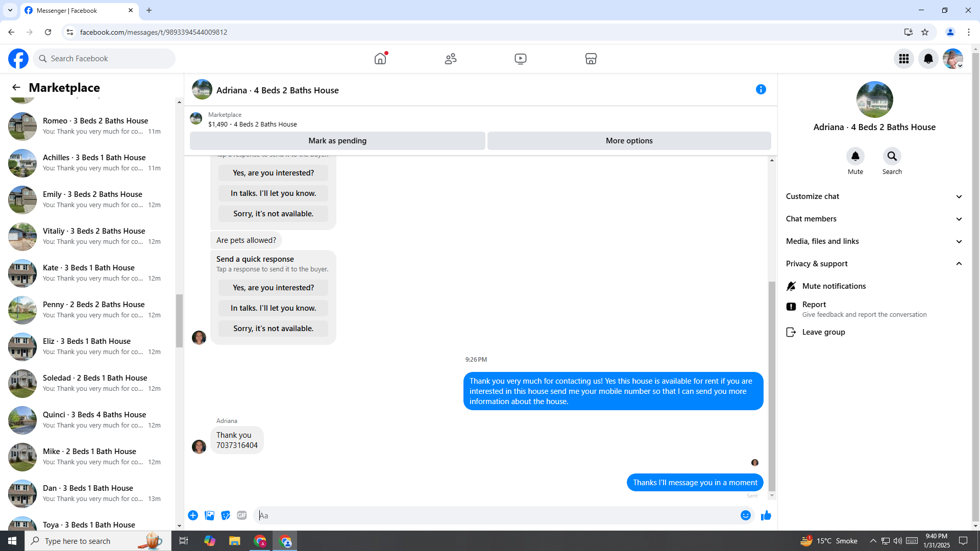980x551 pixels.
Task: Click the browser address bar URL
Action: [154, 32]
